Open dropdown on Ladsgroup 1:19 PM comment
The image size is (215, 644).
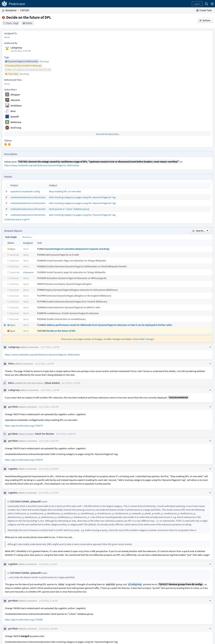210,390
